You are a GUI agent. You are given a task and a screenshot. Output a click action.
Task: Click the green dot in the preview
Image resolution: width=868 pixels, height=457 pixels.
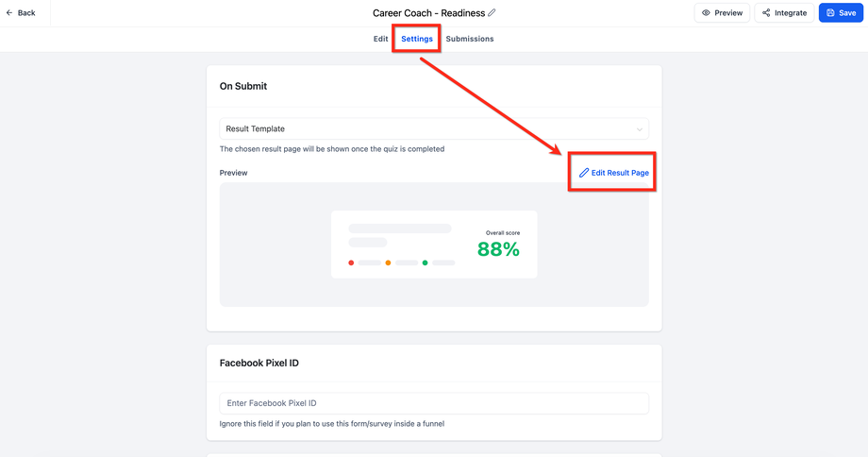425,262
